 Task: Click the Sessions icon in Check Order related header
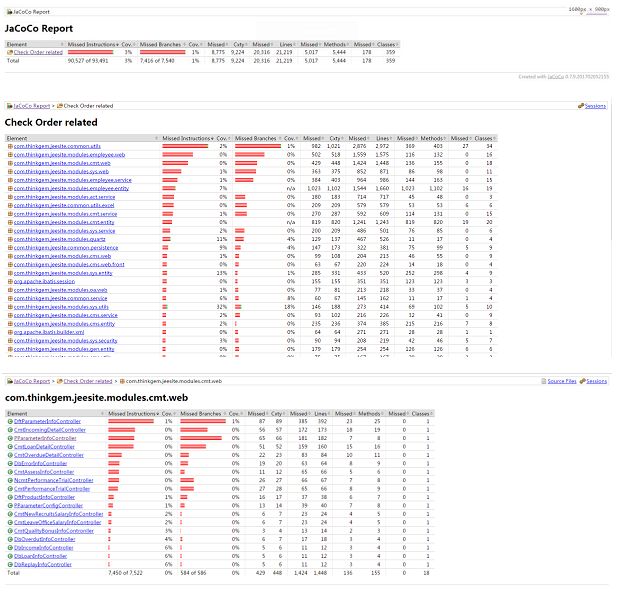point(581,106)
